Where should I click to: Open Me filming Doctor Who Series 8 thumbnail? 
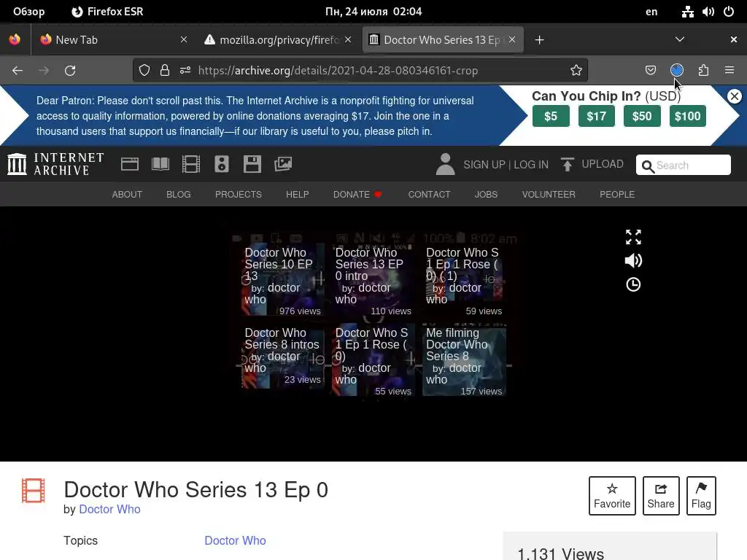point(464,360)
